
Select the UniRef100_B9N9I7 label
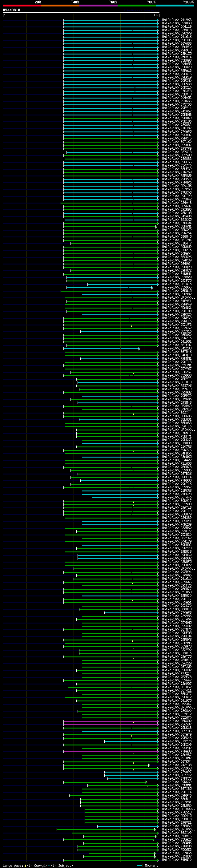(x=177, y=501)
